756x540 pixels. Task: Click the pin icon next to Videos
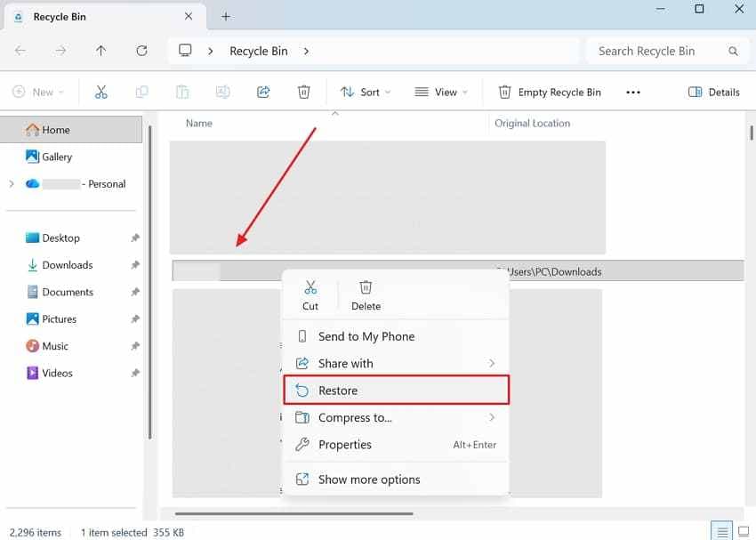click(x=135, y=373)
